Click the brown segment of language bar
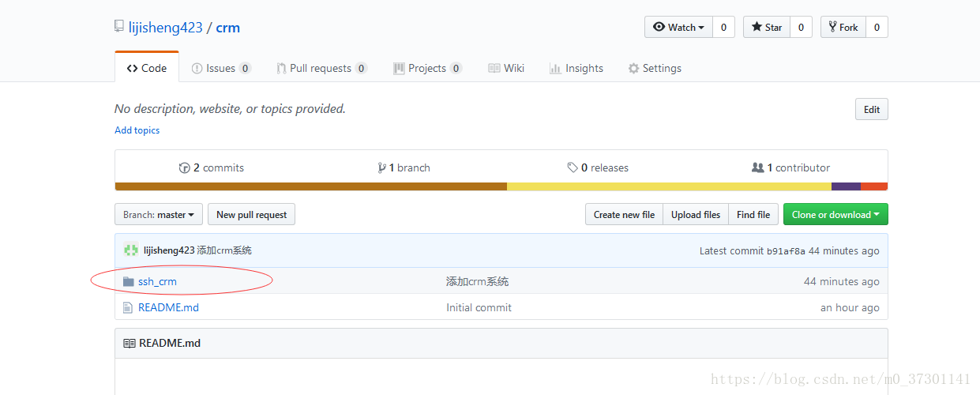Viewport: 980px width, 395px height. pos(311,186)
